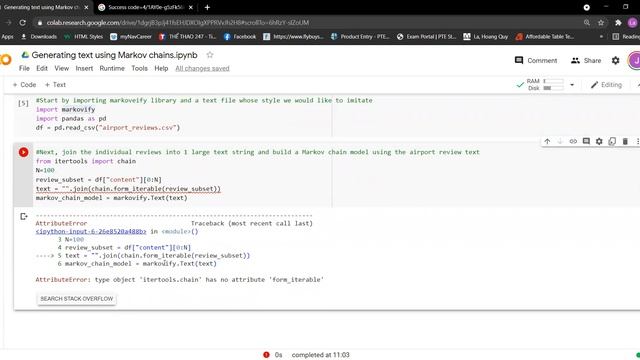Expand the RAM Disk runtime dropdown arrow
Viewport: 640px width, 360px height.
coord(572,85)
